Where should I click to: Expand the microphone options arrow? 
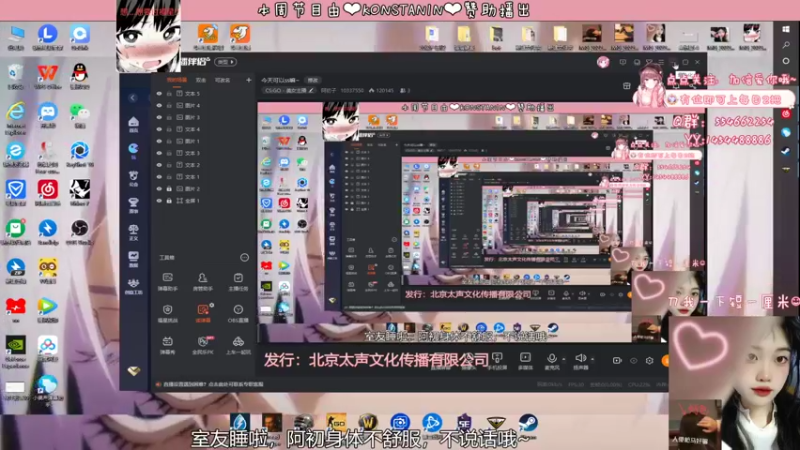[x=563, y=359]
